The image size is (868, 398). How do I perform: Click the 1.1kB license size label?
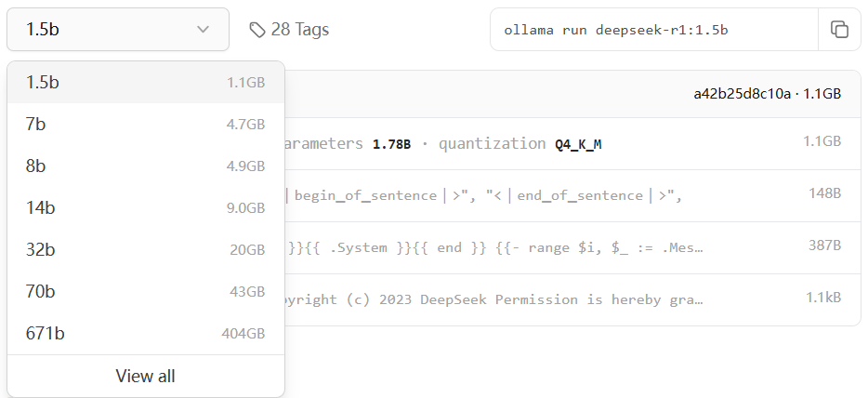pos(822,299)
